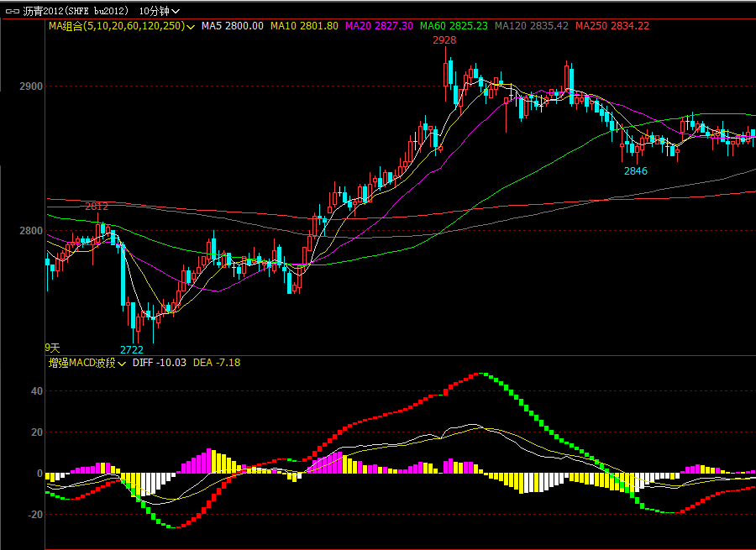
Task: Click the DEA -7.18 readout
Action: [x=217, y=363]
